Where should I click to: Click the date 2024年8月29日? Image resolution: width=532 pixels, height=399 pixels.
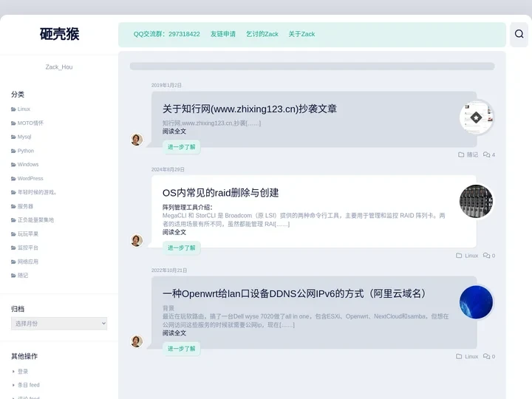click(168, 169)
